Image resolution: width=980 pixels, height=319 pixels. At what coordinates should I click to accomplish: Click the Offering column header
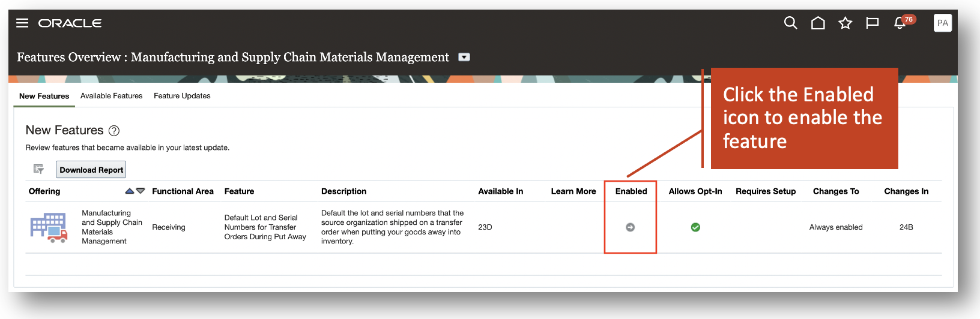click(x=44, y=191)
